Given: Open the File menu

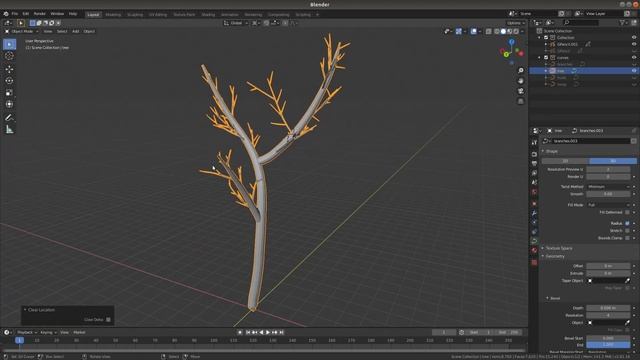Looking at the screenshot, I should [15, 14].
